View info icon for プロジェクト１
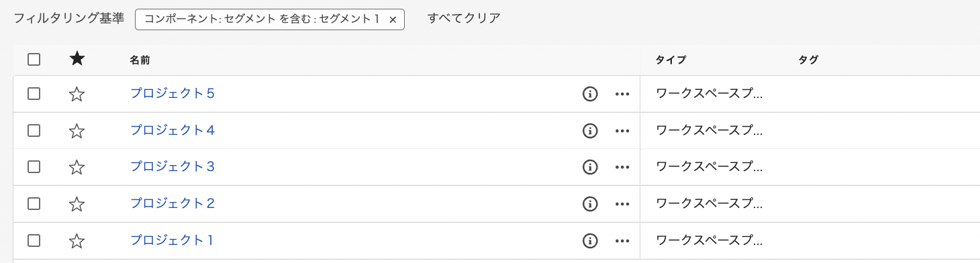The height and width of the screenshot is (263, 980). pos(590,240)
